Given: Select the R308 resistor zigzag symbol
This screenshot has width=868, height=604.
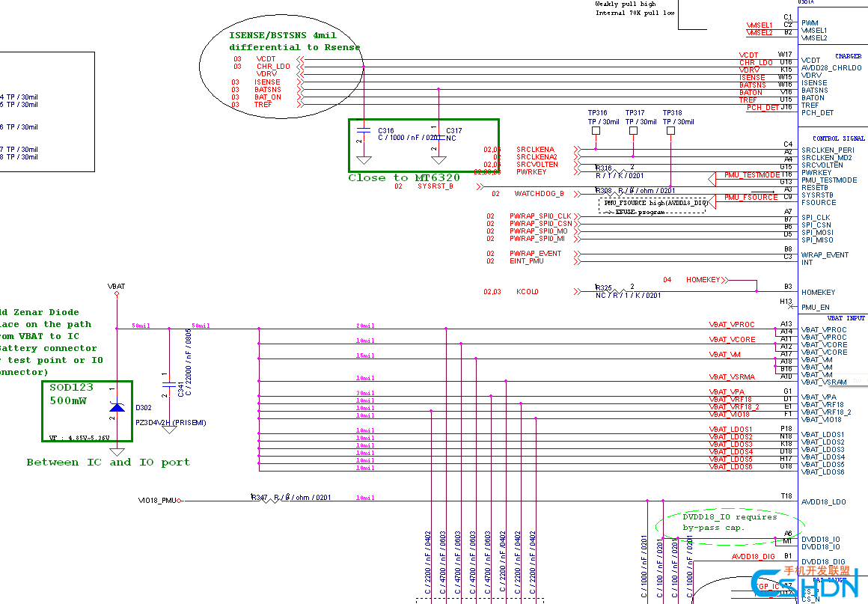Looking at the screenshot, I should click(x=614, y=194).
